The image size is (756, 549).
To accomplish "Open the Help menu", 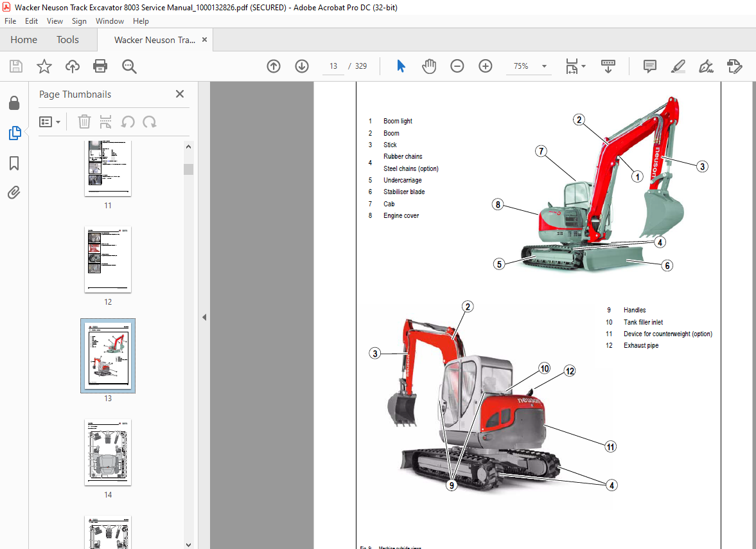I will pos(141,21).
